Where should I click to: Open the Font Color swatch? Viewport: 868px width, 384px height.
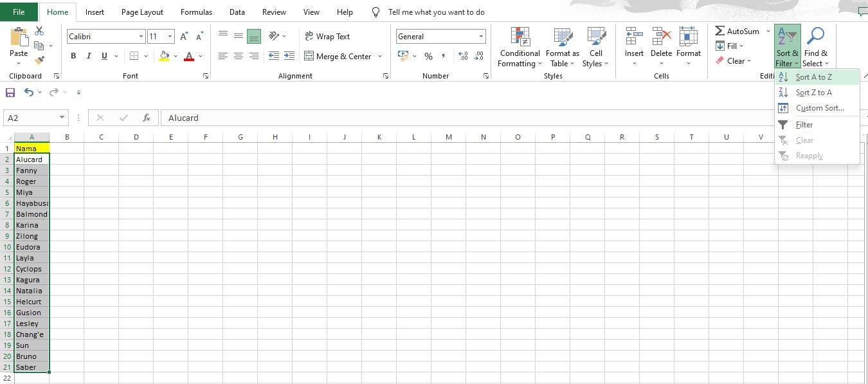point(189,56)
